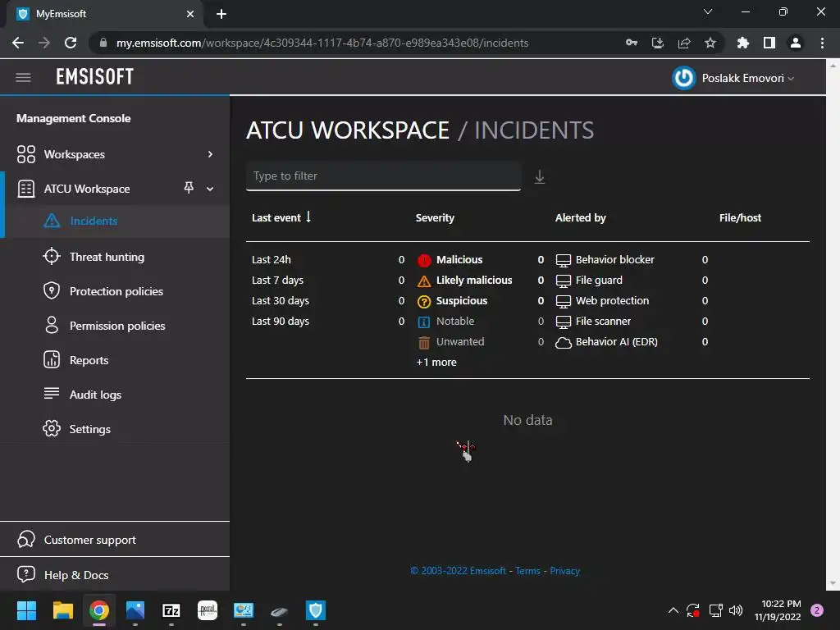Open the © 2003-2022 Emsisoft footer link
Viewport: 840px width, 630px height.
coord(458,571)
